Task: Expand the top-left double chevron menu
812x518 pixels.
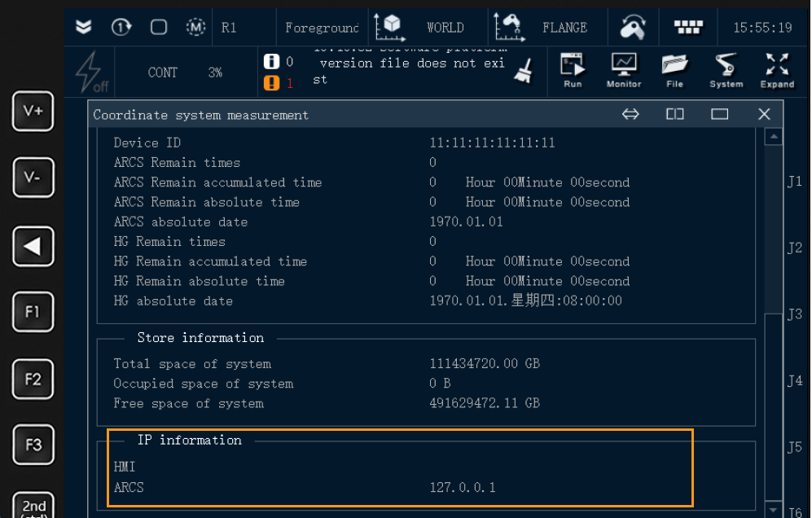Action: (84, 27)
